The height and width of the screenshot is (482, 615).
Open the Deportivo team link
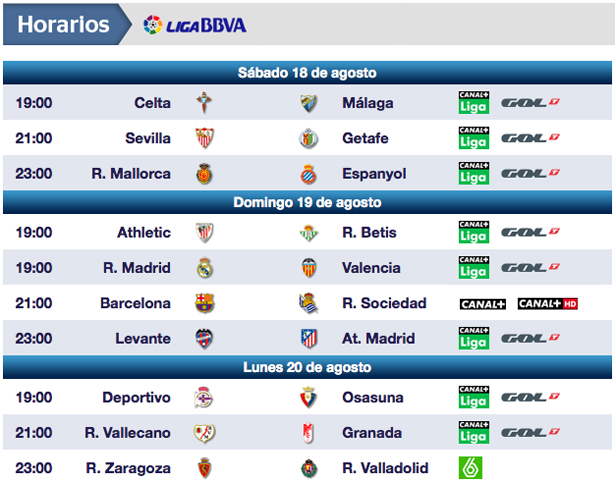pos(136,397)
